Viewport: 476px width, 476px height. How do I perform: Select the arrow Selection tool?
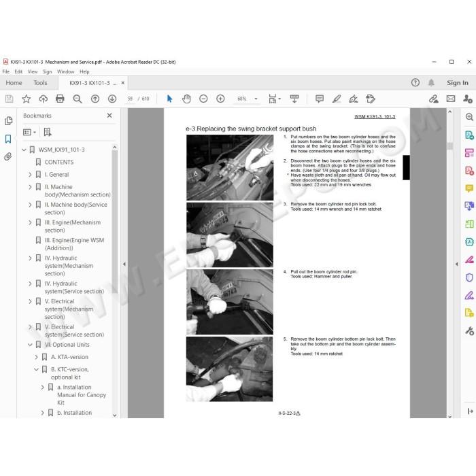click(169, 99)
